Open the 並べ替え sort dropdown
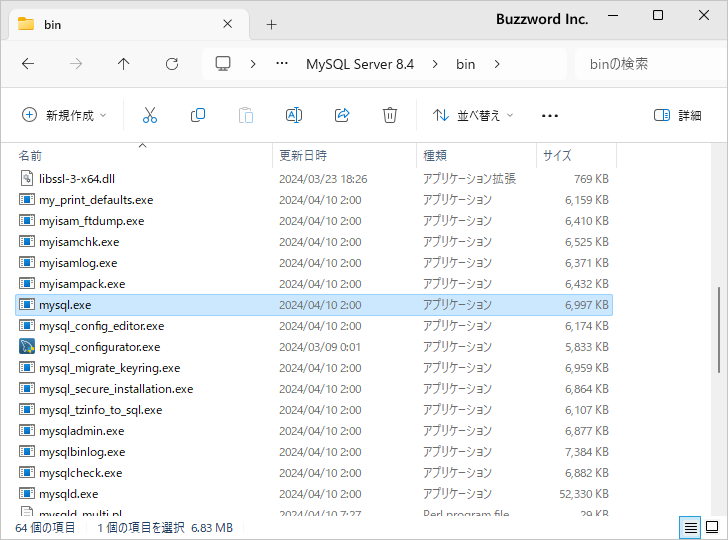Screen dimensions: 728x540 [473, 115]
